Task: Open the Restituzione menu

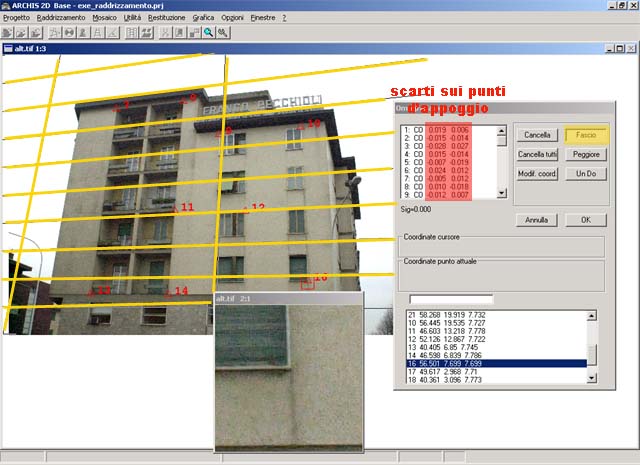Action: (167, 18)
